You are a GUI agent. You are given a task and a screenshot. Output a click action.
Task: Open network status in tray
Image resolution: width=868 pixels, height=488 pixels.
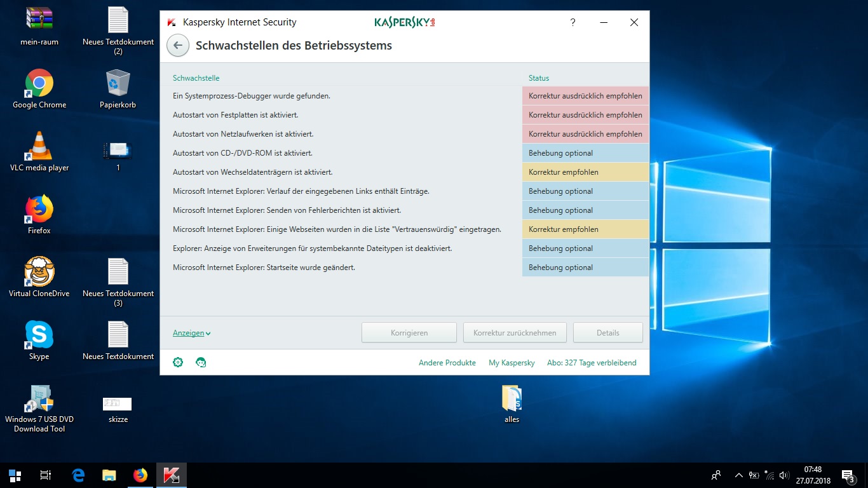(770, 475)
